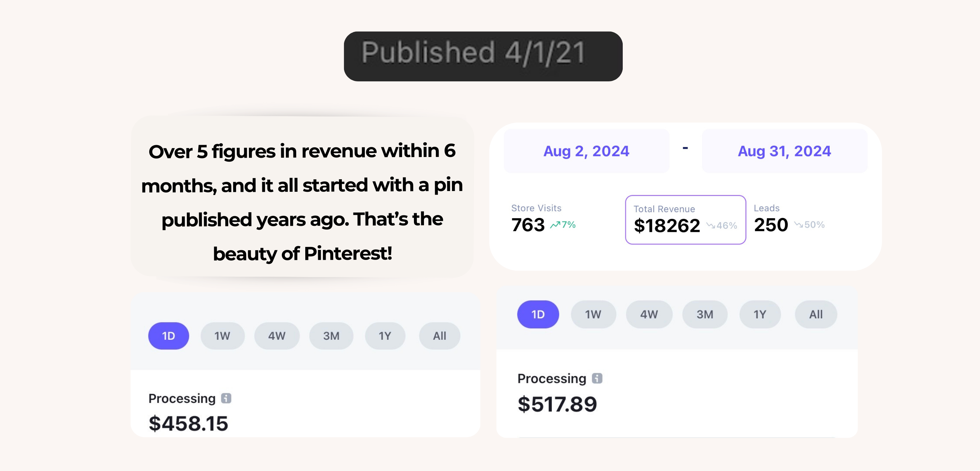This screenshot has width=980, height=471.
Task: Click the 46% downward trend indicator
Action: click(722, 226)
